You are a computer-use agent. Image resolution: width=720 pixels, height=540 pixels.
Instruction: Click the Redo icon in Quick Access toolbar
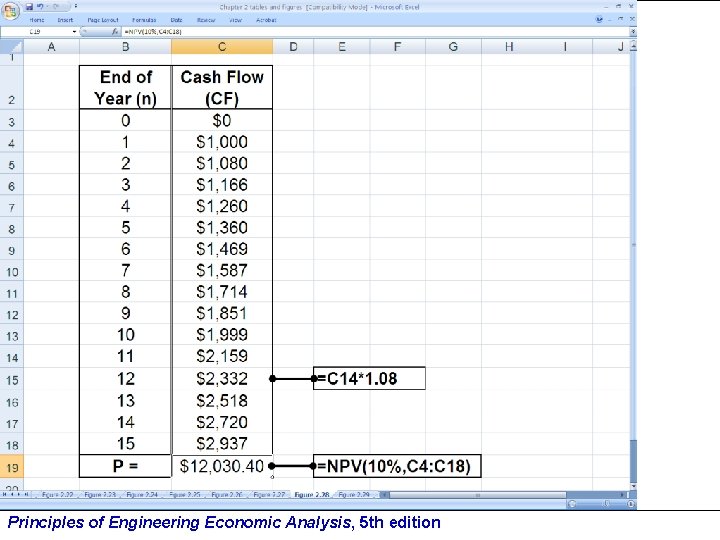click(56, 6)
